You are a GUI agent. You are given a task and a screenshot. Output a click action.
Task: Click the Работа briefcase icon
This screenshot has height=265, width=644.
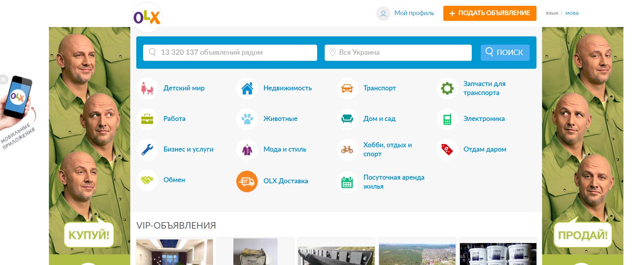click(x=147, y=119)
